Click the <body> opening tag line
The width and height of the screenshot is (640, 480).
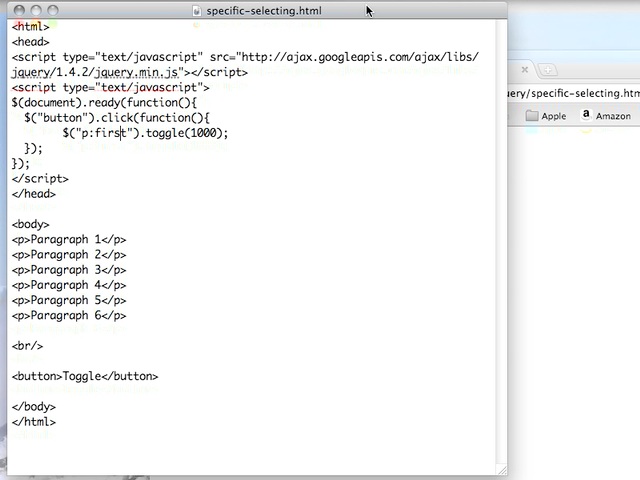tap(31, 224)
